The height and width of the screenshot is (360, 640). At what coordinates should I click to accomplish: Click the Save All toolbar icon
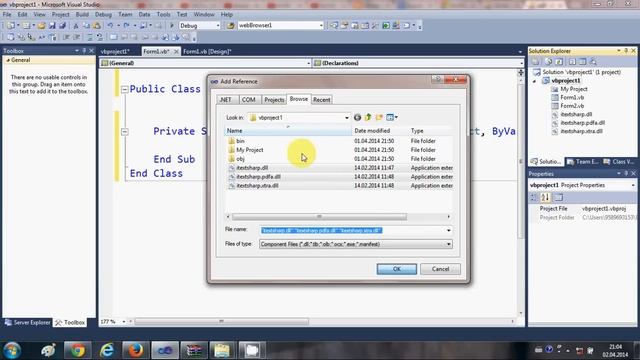[x=62, y=25]
